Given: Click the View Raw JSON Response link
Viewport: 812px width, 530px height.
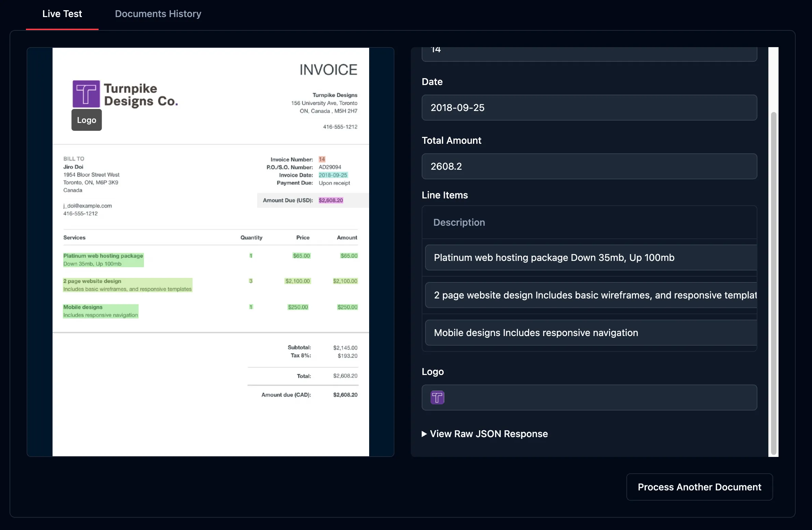Looking at the screenshot, I should point(489,434).
